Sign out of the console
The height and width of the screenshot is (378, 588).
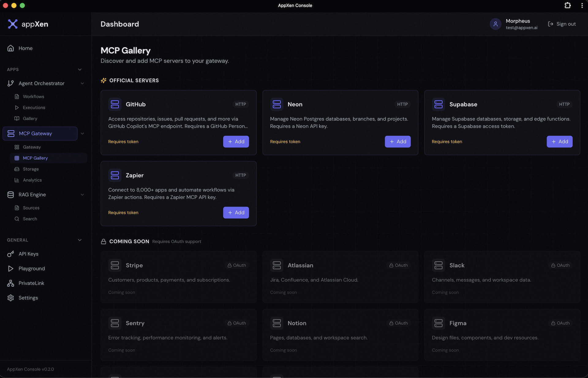[562, 24]
